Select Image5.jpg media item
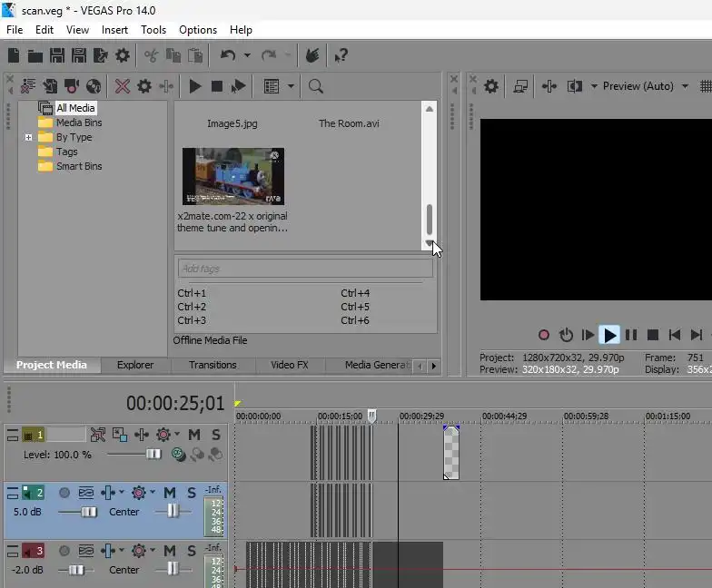Viewport: 712px width, 588px height. (x=232, y=123)
